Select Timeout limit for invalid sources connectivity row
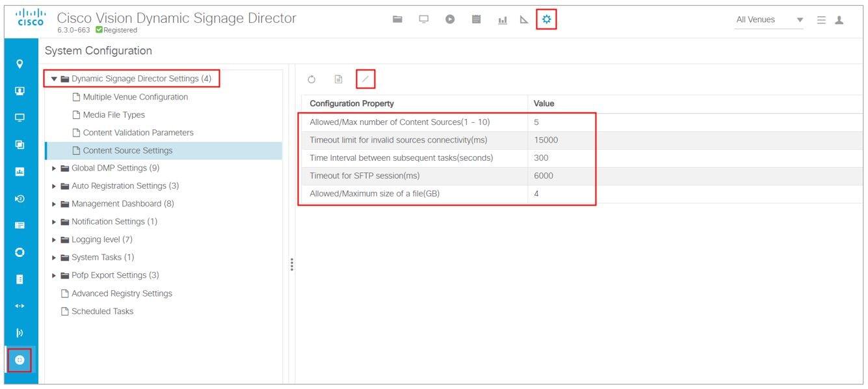 coord(582,140)
